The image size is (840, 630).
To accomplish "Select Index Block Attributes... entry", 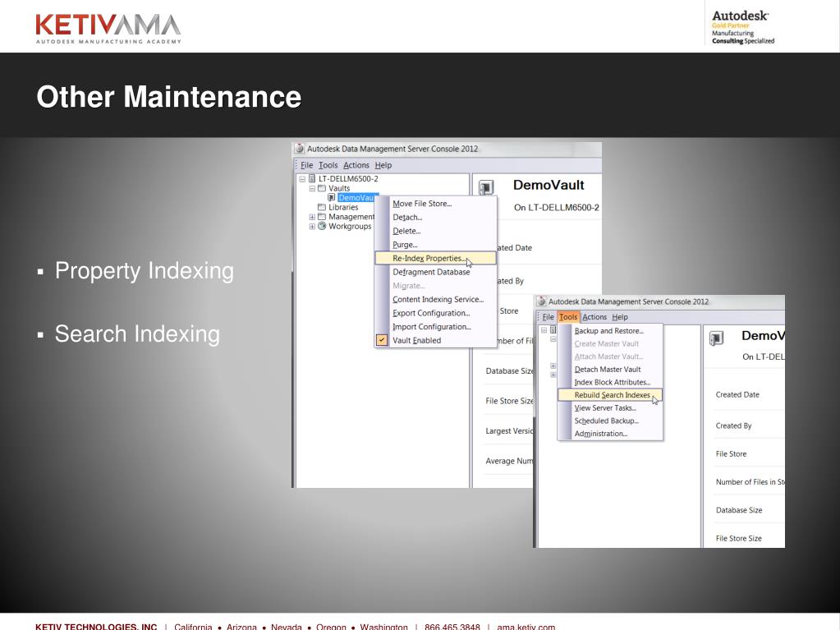I will 610,382.
